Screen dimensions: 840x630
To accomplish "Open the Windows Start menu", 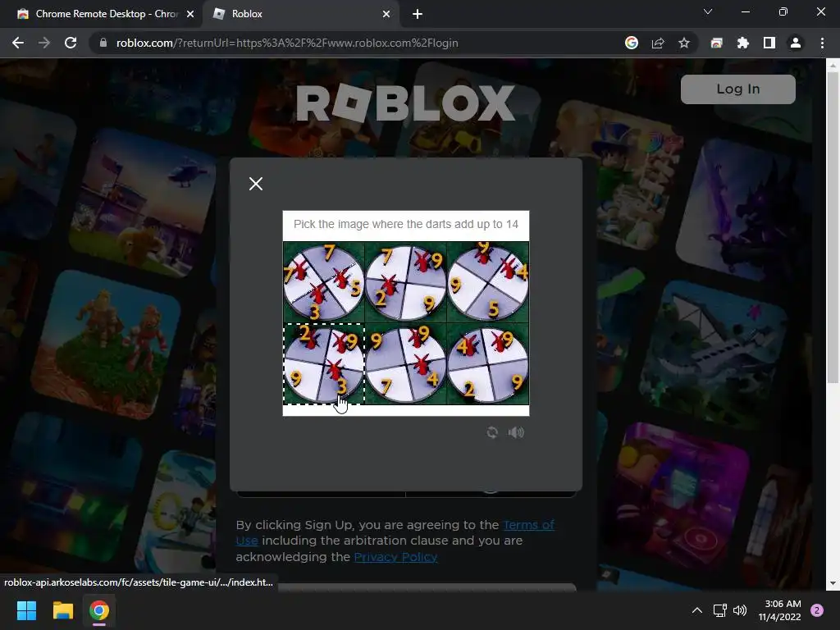I will (x=26, y=610).
